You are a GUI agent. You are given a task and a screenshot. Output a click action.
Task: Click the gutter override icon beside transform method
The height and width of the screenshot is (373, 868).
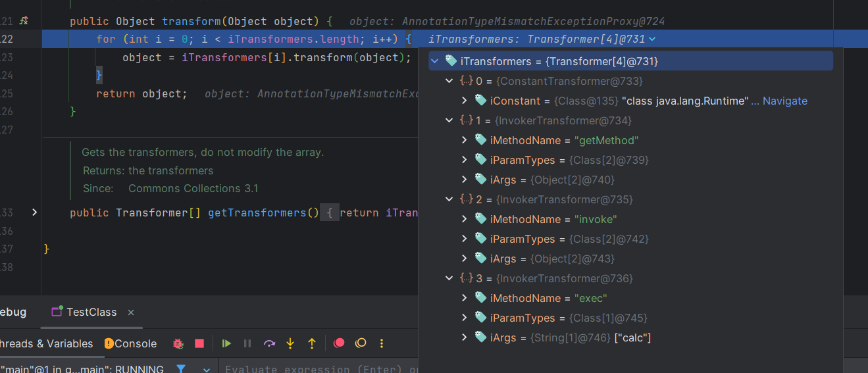pos(24,21)
